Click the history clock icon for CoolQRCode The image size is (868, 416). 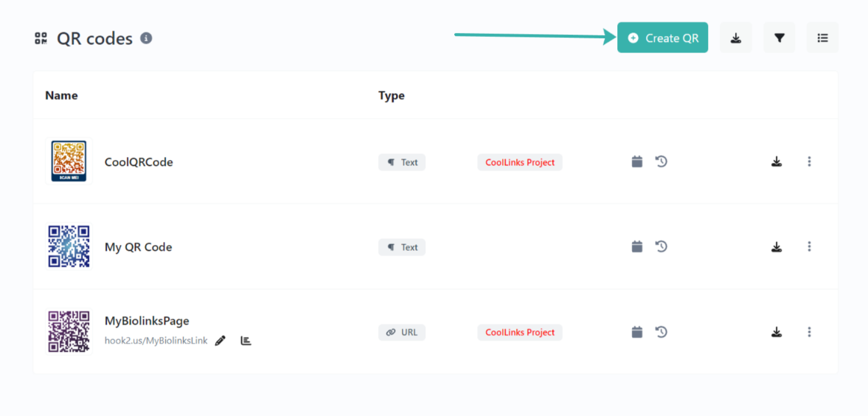coord(662,162)
